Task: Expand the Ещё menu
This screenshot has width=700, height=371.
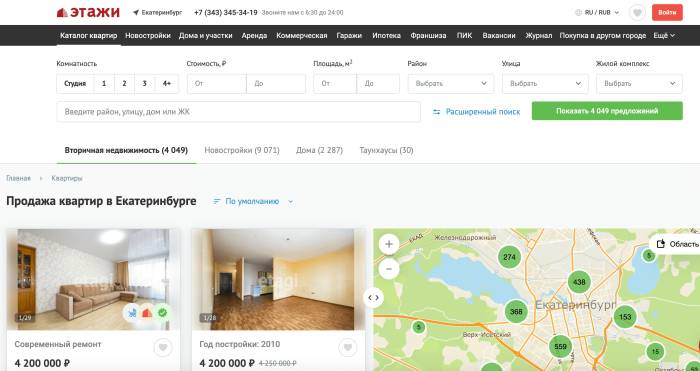Action: pyautogui.click(x=664, y=36)
